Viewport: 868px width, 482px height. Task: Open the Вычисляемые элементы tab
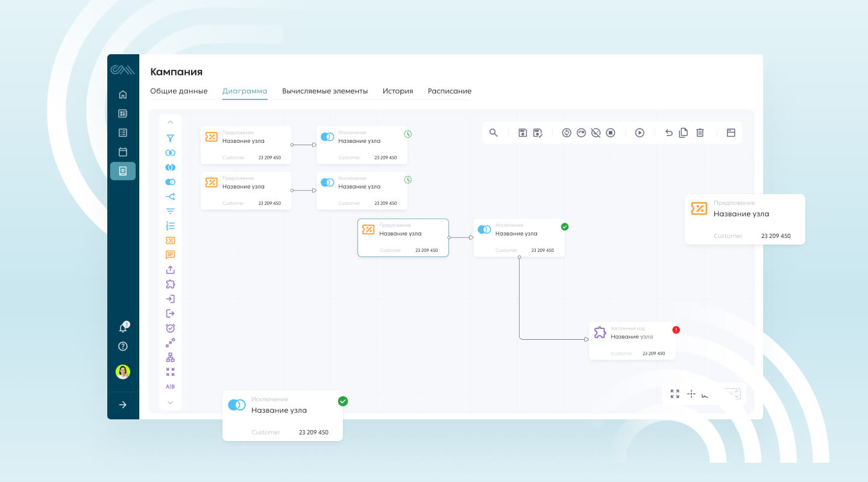(x=325, y=91)
